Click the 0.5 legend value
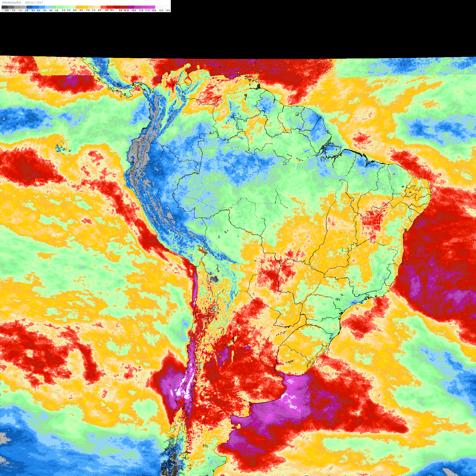 pos(7,10)
